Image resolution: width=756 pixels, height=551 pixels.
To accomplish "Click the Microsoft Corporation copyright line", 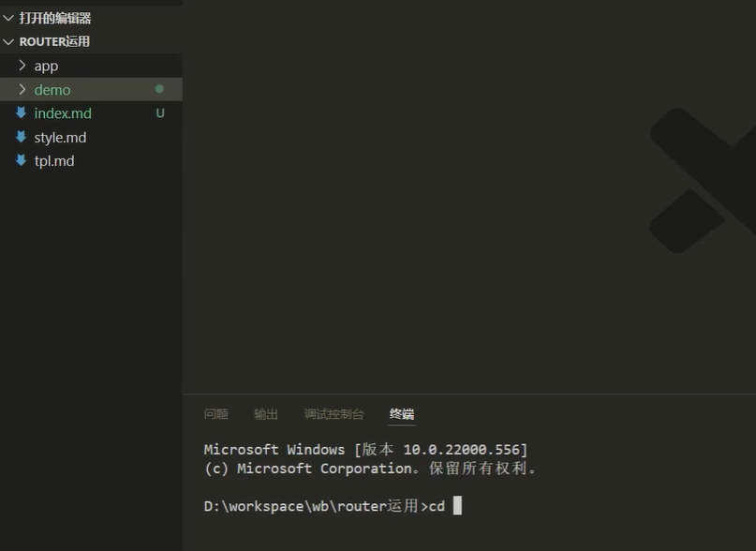I will tap(370, 469).
